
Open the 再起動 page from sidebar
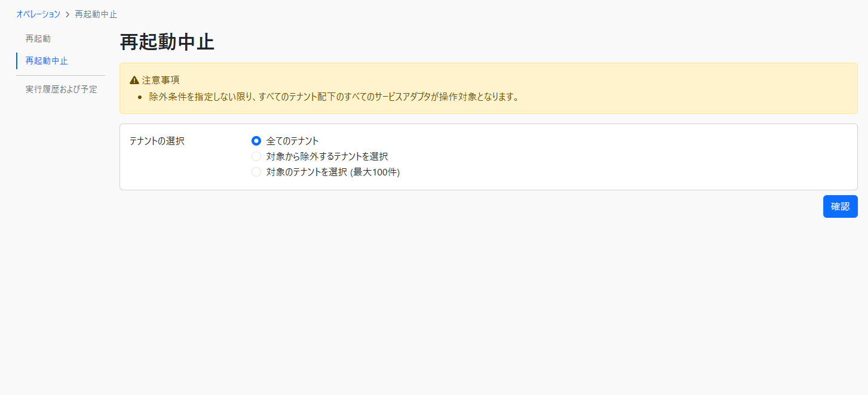[38, 39]
